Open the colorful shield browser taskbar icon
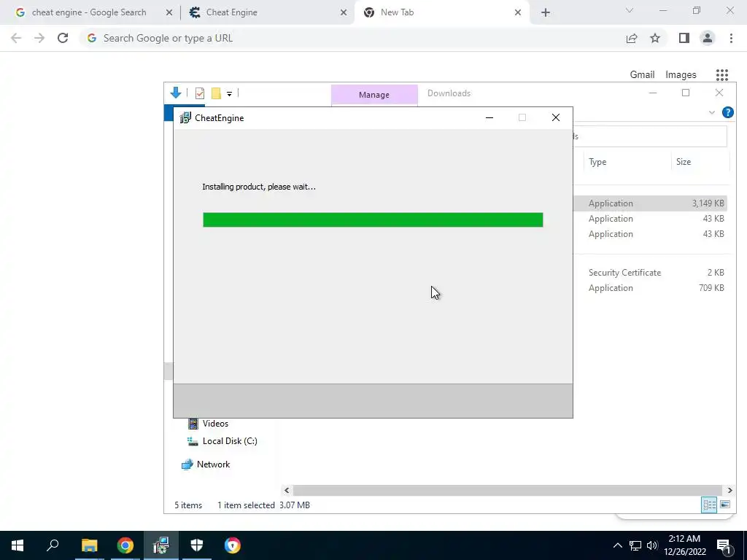This screenshot has width=747, height=560. (x=233, y=545)
